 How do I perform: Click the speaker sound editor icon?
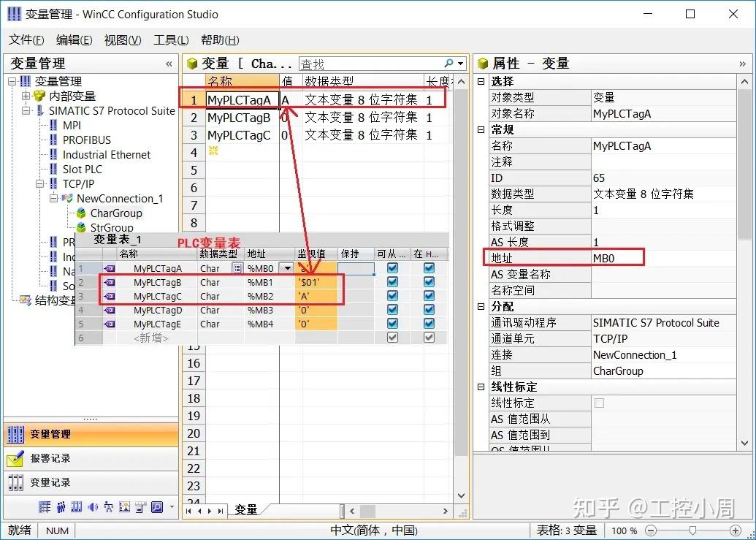click(93, 506)
